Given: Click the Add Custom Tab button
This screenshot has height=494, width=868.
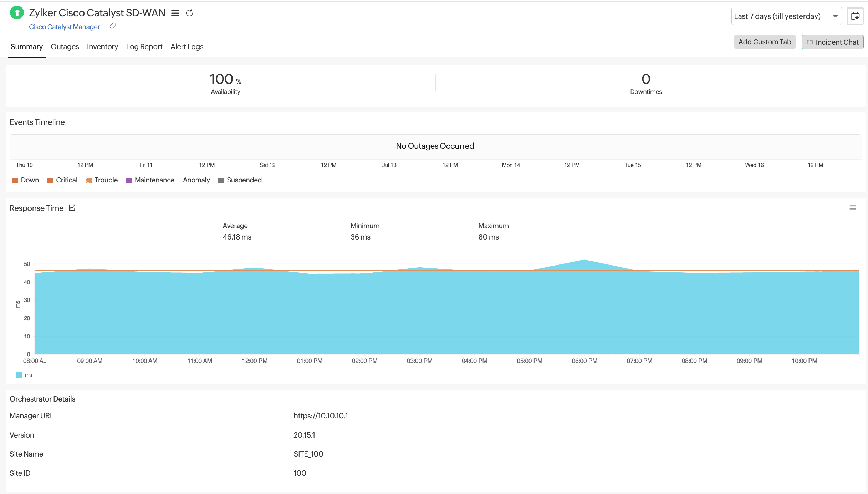Looking at the screenshot, I should [x=765, y=42].
